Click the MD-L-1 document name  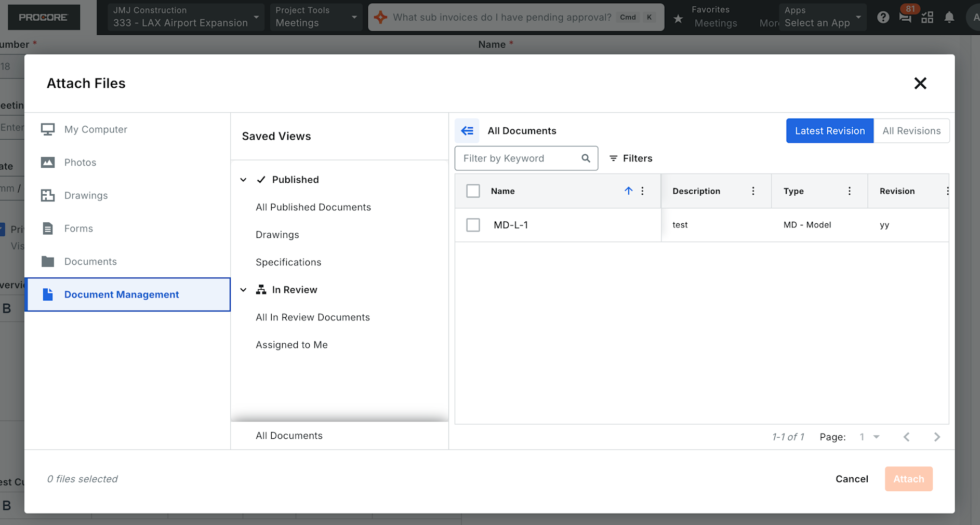click(511, 225)
